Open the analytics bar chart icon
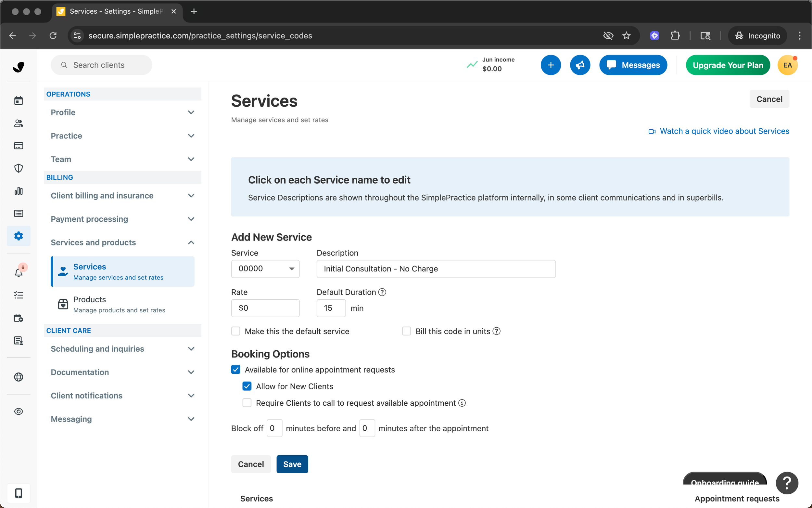Viewport: 812px width, 508px height. (19, 191)
